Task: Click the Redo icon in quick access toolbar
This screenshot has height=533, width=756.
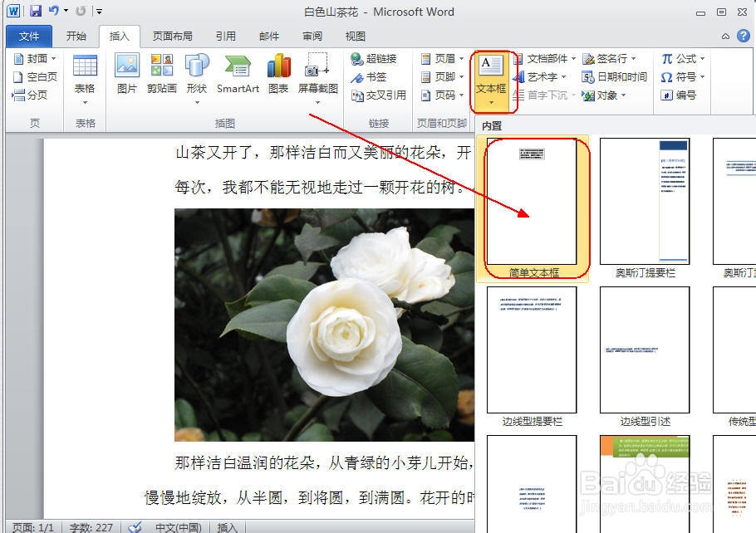Action: coord(81,11)
